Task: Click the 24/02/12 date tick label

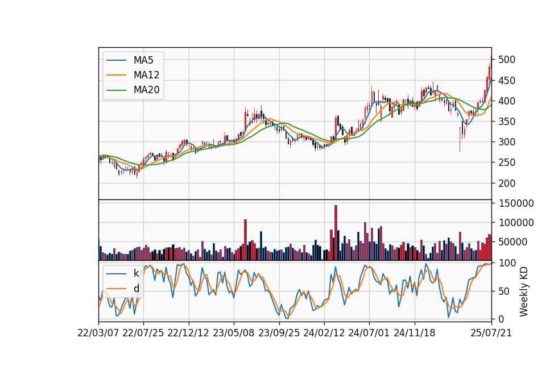Action: pyautogui.click(x=324, y=333)
